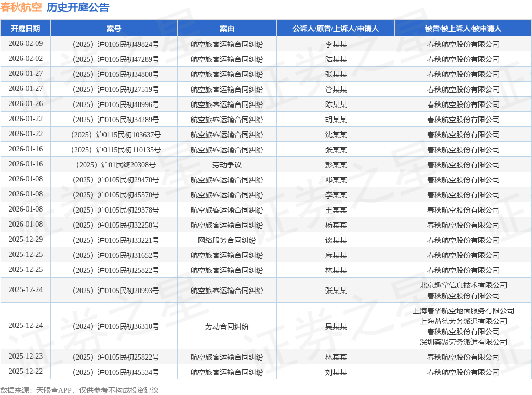Select case number (2024) 沪0105民初36310号
532x395 pixels.
click(116, 326)
